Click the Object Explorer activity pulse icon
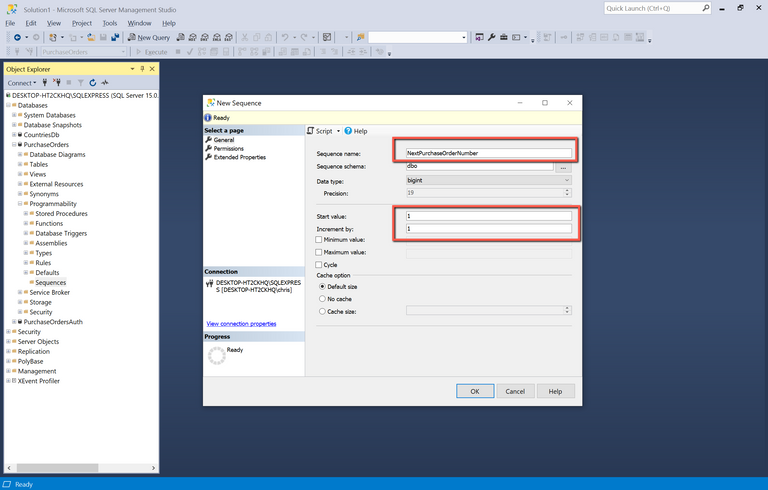Viewport: 768px width, 490px height. [104, 83]
